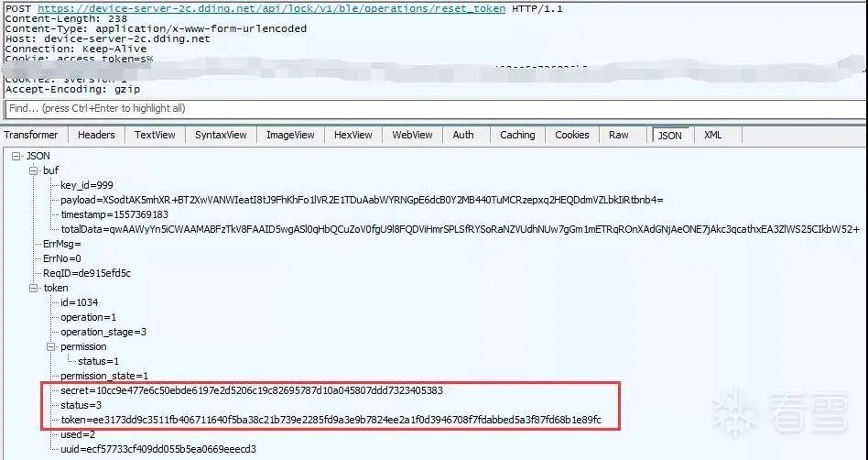Open the reset_token request URL link

click(x=271, y=9)
